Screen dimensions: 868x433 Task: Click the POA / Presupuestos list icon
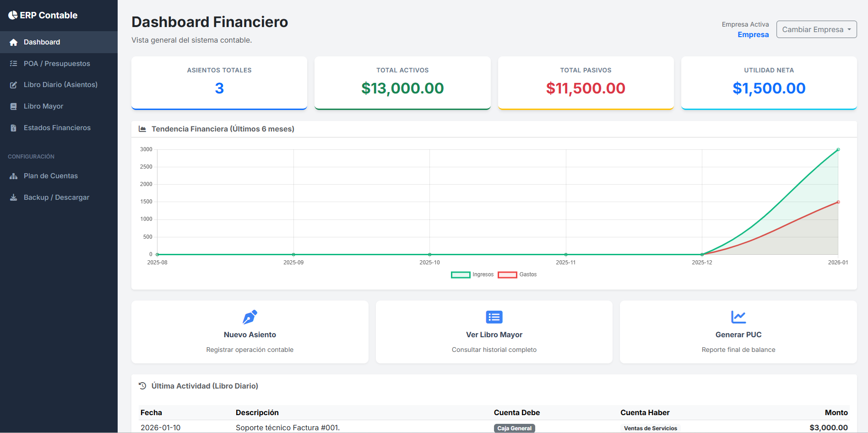tap(14, 64)
